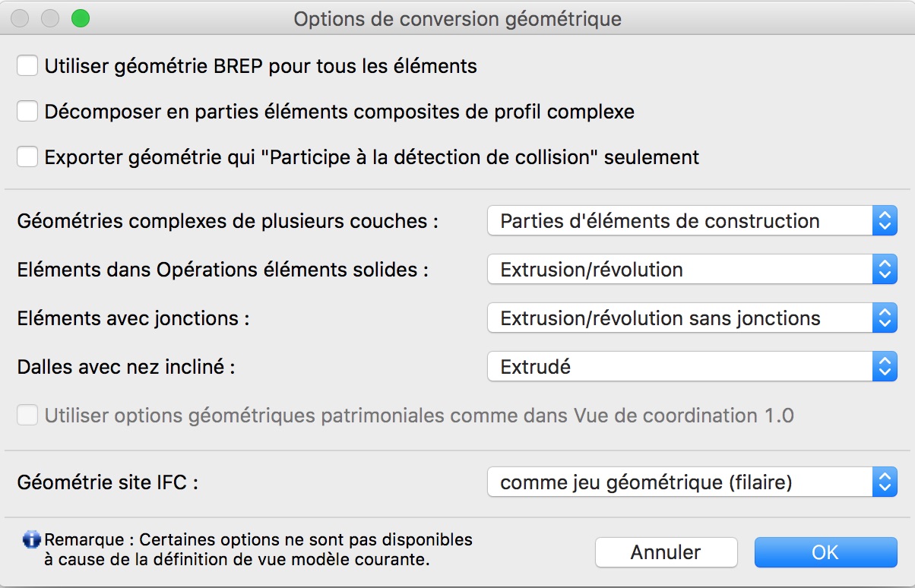Enable BREP geometry for all elements checkbox
Screen dimensions: 915x588
[28, 66]
